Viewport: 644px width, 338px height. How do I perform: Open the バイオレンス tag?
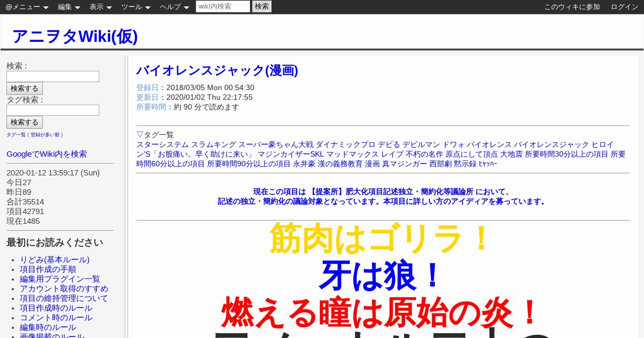tap(489, 144)
